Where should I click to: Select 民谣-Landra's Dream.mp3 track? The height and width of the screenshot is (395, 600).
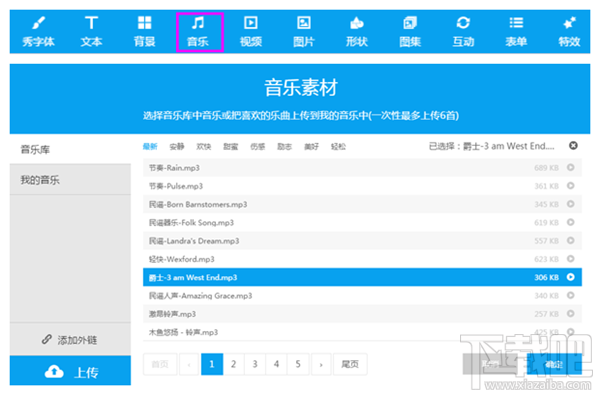point(362,241)
